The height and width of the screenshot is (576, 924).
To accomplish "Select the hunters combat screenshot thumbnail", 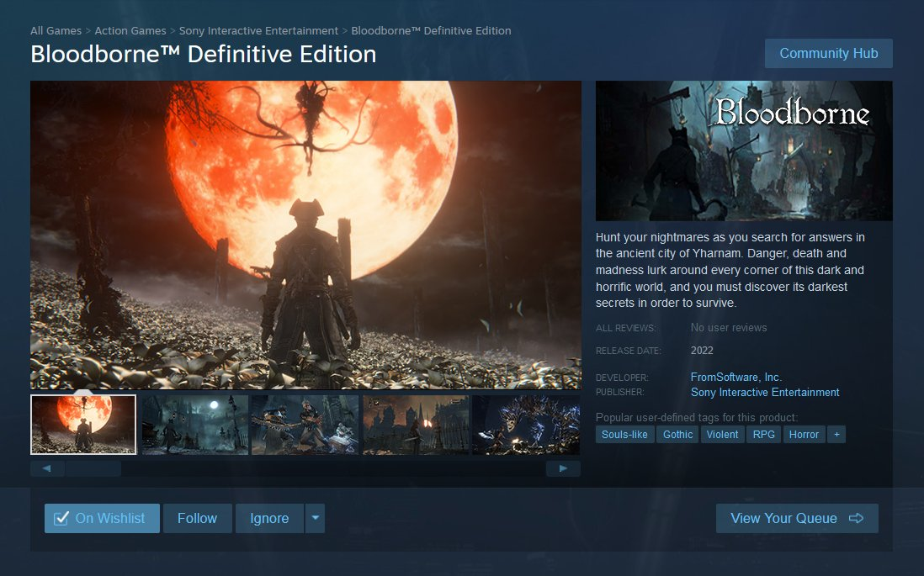I will pyautogui.click(x=305, y=425).
